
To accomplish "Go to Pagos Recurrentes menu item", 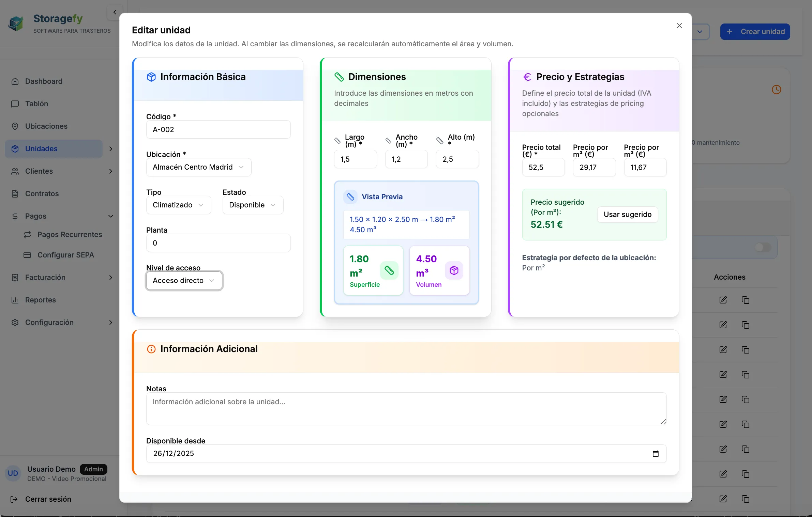I will [70, 235].
